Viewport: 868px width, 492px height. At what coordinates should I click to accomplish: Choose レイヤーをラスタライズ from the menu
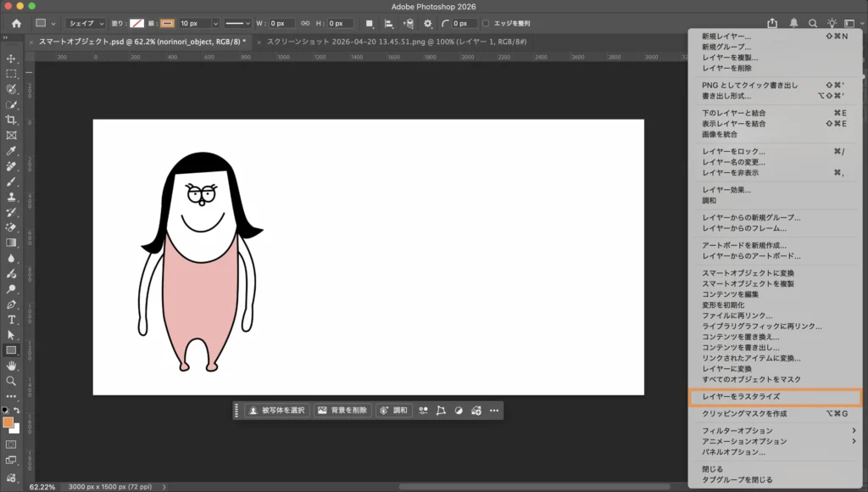(740, 397)
